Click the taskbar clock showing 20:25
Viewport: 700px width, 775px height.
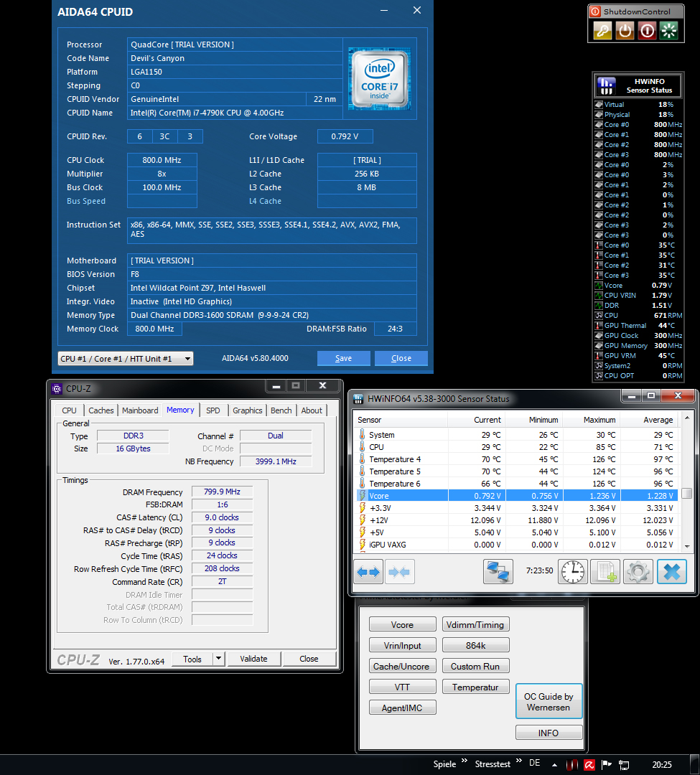coord(661,765)
